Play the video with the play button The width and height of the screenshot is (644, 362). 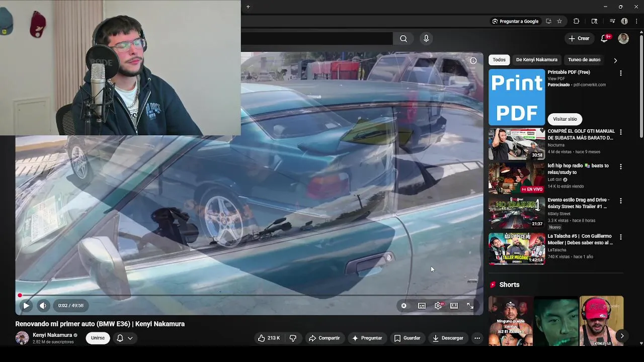[26, 305]
